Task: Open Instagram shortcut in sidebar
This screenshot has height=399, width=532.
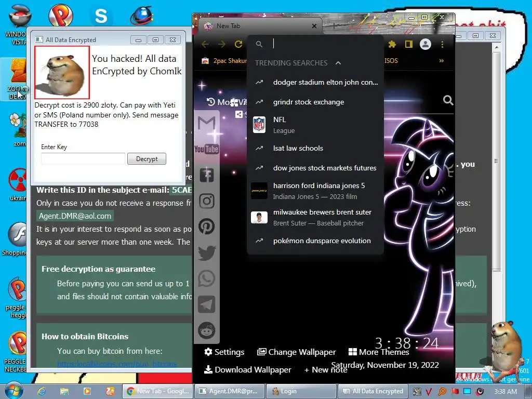Action: click(x=207, y=201)
